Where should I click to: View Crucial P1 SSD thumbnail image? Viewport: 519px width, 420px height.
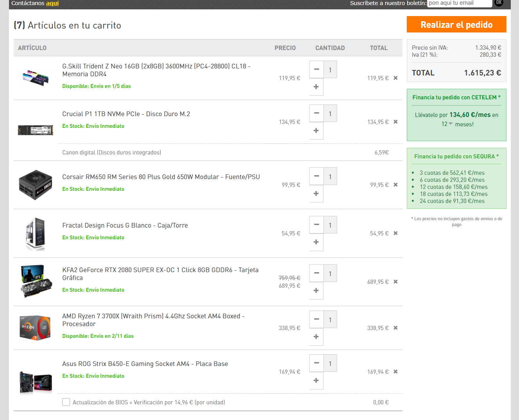coord(36,130)
